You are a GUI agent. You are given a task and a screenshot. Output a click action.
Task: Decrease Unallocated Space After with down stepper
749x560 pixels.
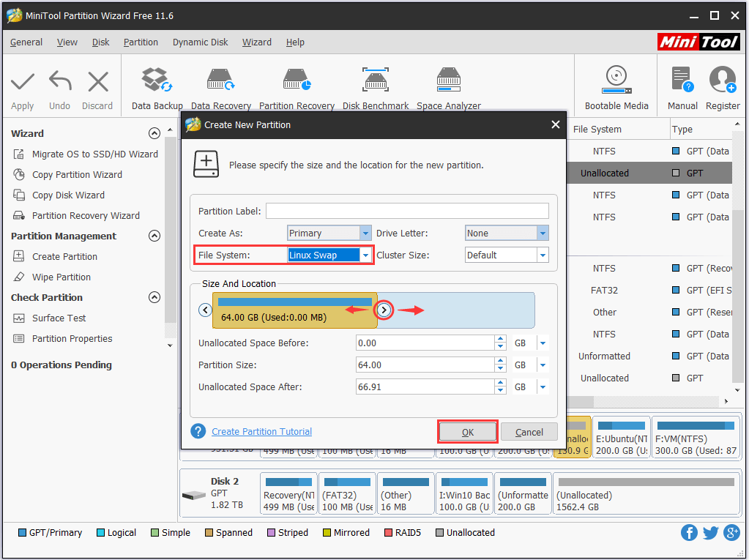tap(500, 390)
